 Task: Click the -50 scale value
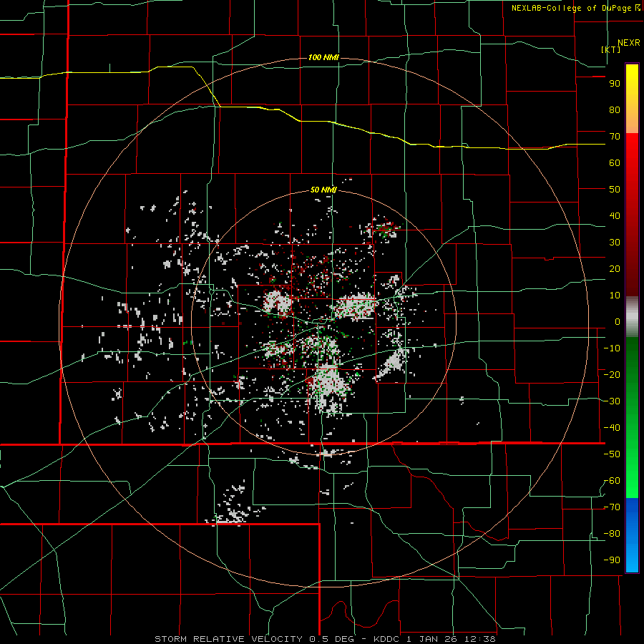click(x=612, y=454)
